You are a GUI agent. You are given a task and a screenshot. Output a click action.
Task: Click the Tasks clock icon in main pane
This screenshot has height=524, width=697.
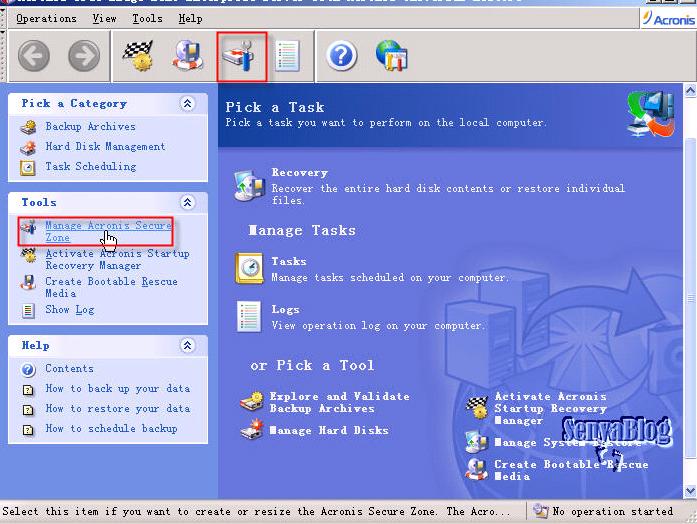249,268
